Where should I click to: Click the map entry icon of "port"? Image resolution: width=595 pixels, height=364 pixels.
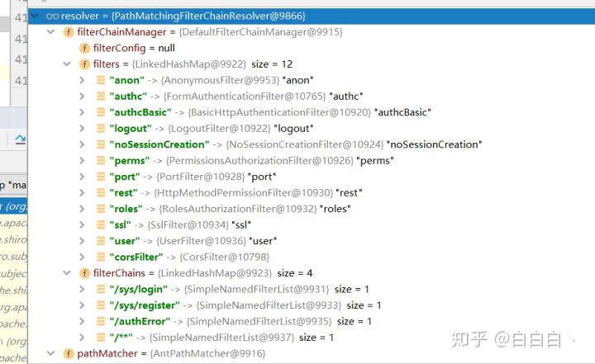tap(101, 177)
